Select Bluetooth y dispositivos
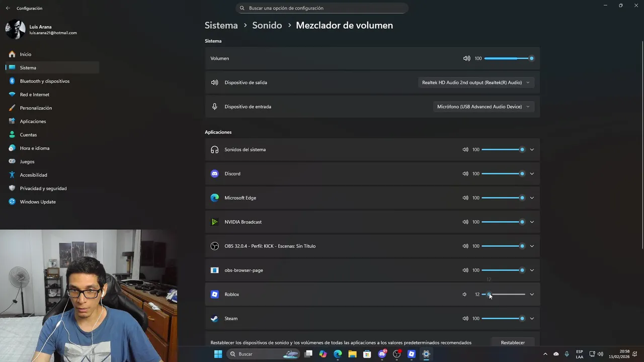 click(52, 81)
